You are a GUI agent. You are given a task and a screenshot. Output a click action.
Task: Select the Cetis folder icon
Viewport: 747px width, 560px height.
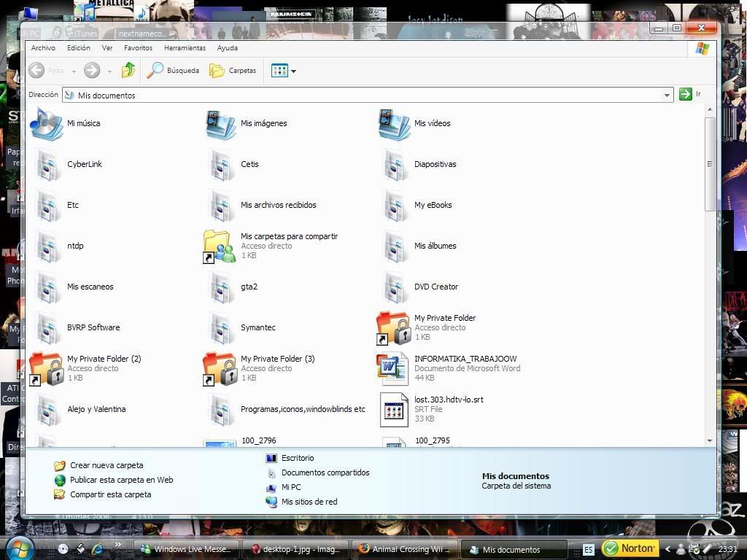(222, 165)
